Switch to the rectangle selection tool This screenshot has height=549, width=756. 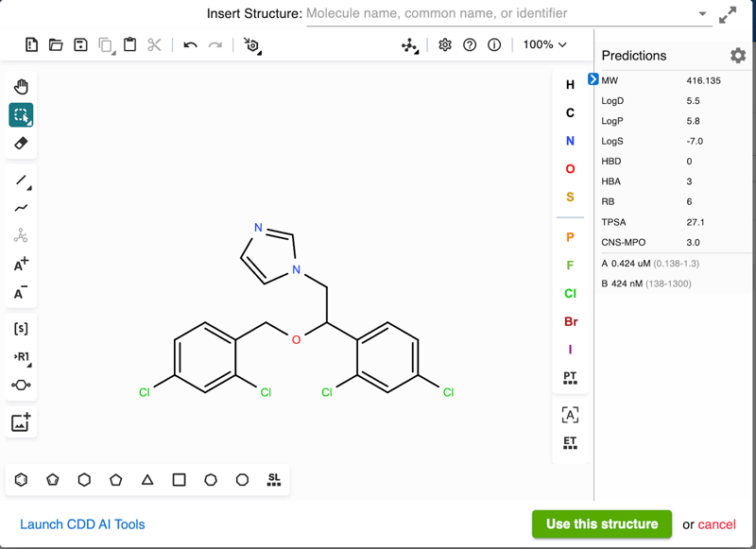pyautogui.click(x=21, y=115)
